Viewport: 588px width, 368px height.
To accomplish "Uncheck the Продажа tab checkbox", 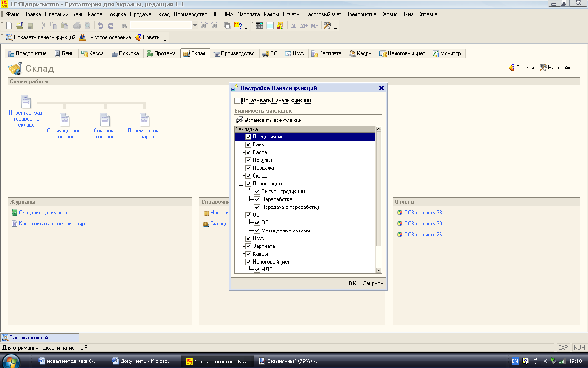I will coord(248,168).
